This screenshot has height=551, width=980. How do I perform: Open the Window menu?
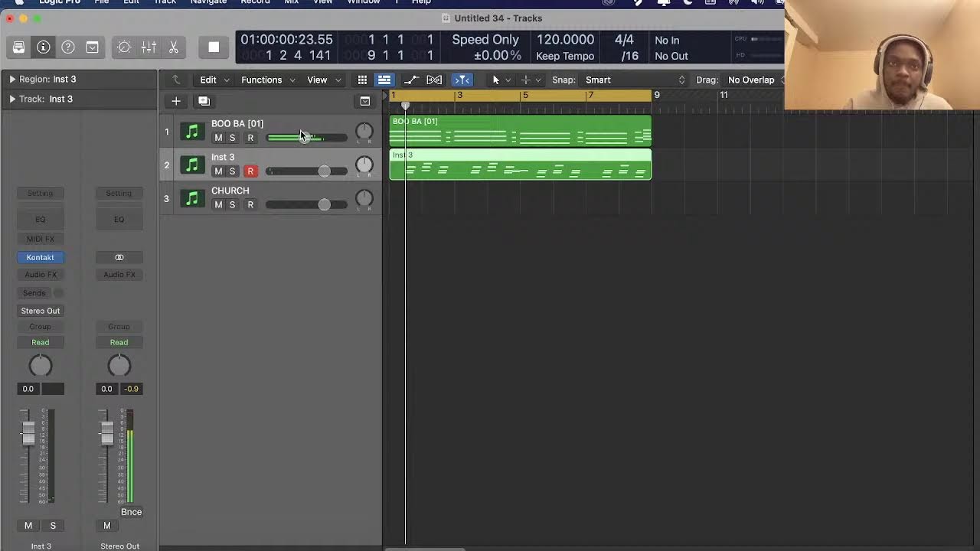click(x=364, y=2)
